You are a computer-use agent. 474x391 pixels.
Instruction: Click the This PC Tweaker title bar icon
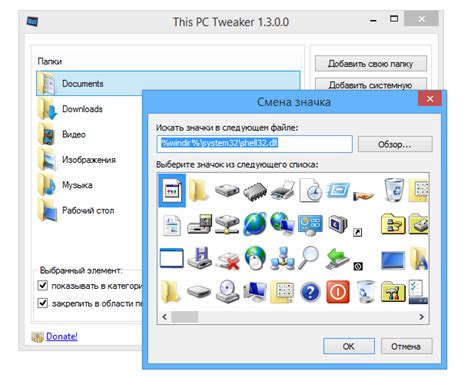pyautogui.click(x=32, y=22)
